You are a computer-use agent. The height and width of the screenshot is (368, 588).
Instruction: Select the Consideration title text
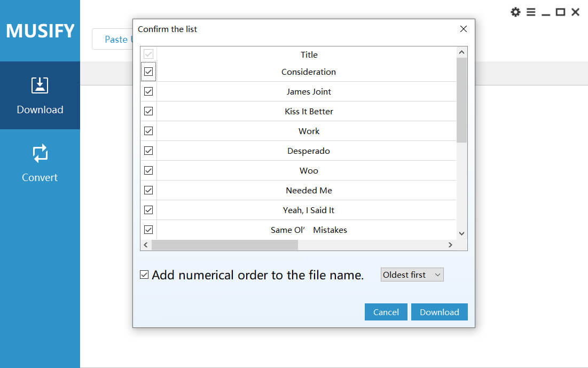(309, 72)
